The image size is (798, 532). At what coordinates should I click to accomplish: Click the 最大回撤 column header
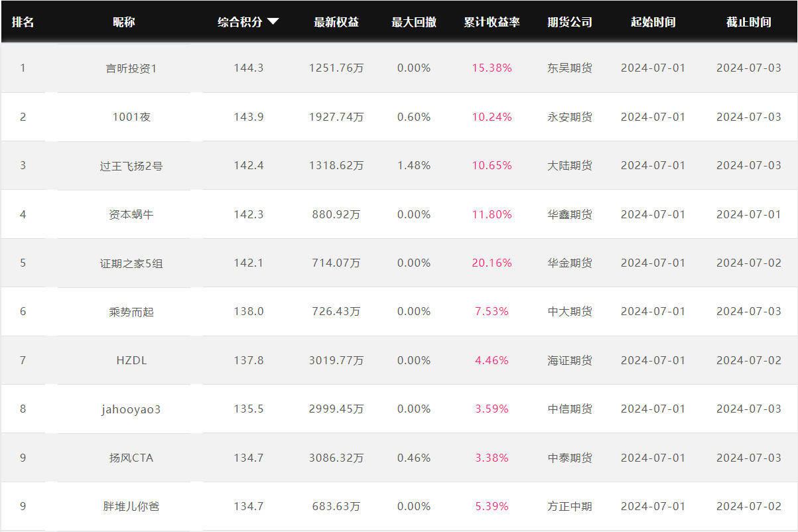coord(414,22)
